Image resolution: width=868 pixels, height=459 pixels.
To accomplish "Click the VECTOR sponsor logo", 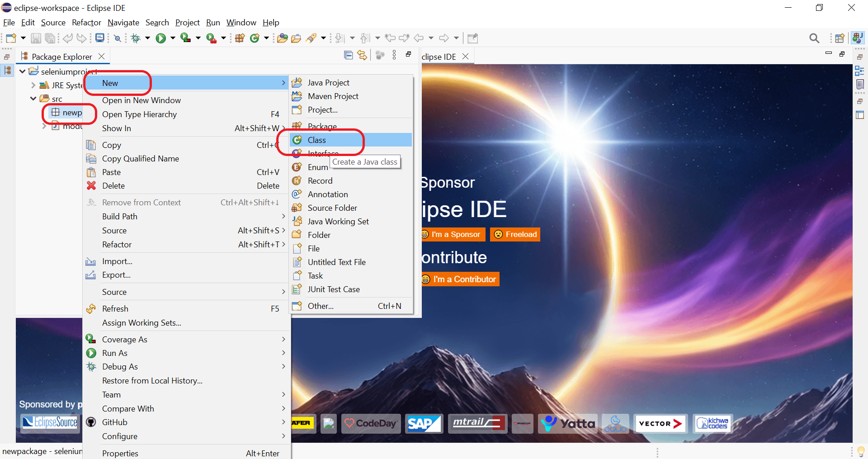I will pyautogui.click(x=660, y=424).
